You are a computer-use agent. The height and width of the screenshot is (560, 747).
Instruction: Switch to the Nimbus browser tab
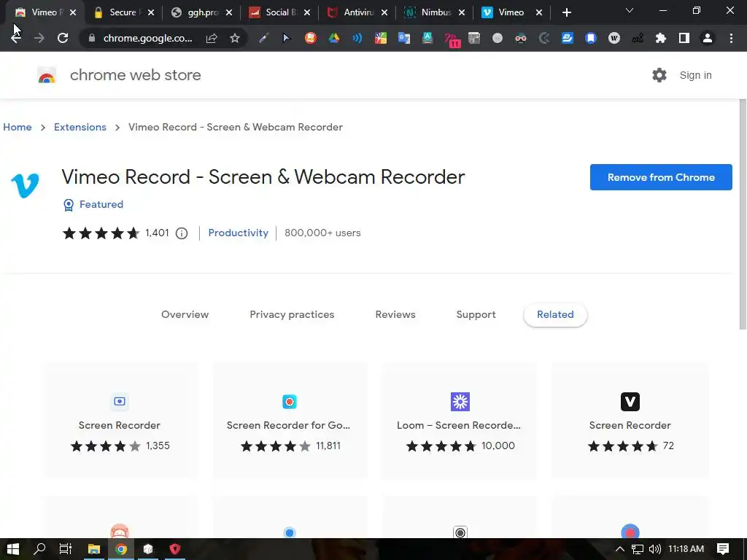(x=433, y=12)
